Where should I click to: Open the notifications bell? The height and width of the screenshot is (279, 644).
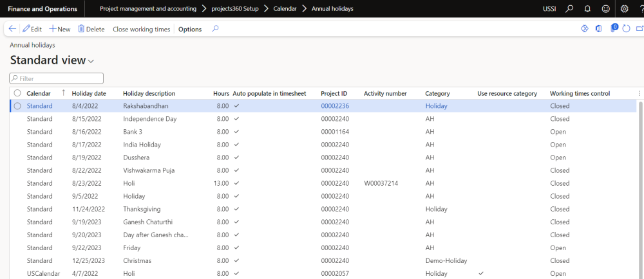coord(587,9)
